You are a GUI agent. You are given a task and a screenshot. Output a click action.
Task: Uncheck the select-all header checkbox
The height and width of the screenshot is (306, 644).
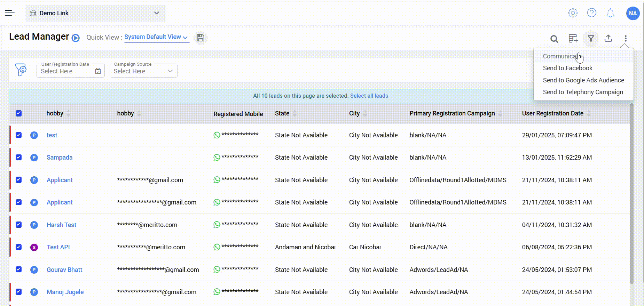pyautogui.click(x=19, y=113)
